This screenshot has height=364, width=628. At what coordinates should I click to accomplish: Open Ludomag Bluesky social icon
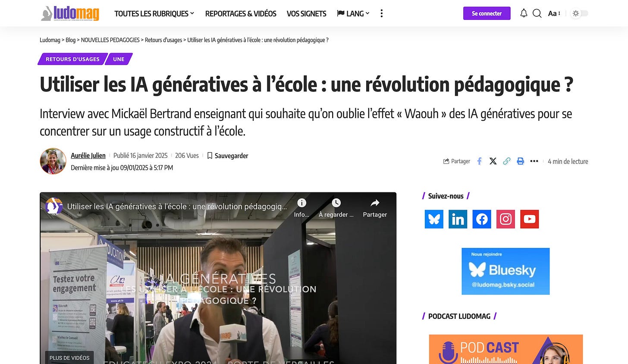point(434,219)
